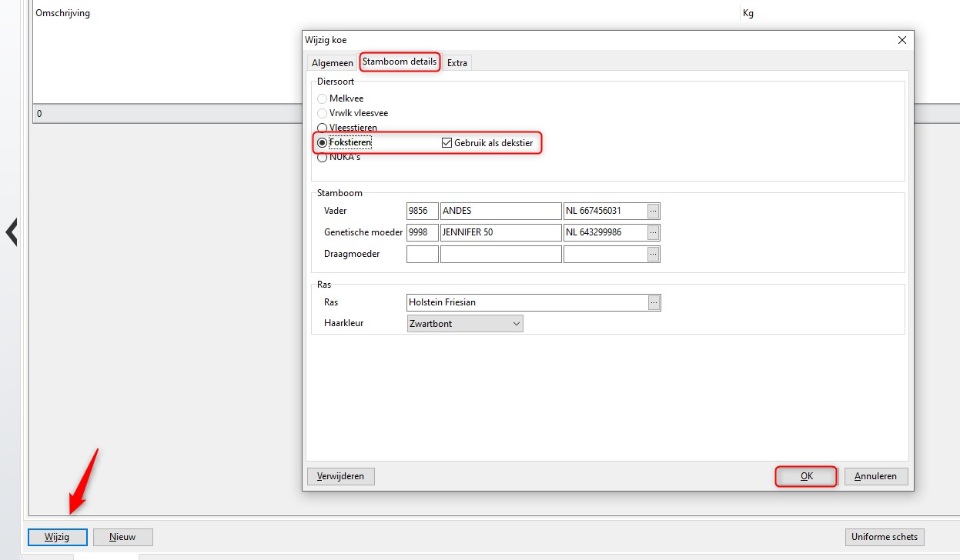
Task: Switch to the Algemeen tab
Action: point(332,63)
